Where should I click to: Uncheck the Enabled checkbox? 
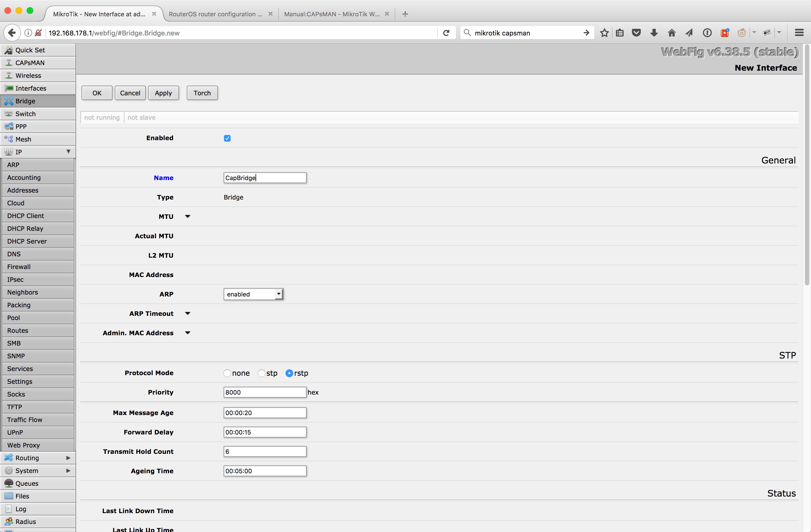click(x=227, y=138)
